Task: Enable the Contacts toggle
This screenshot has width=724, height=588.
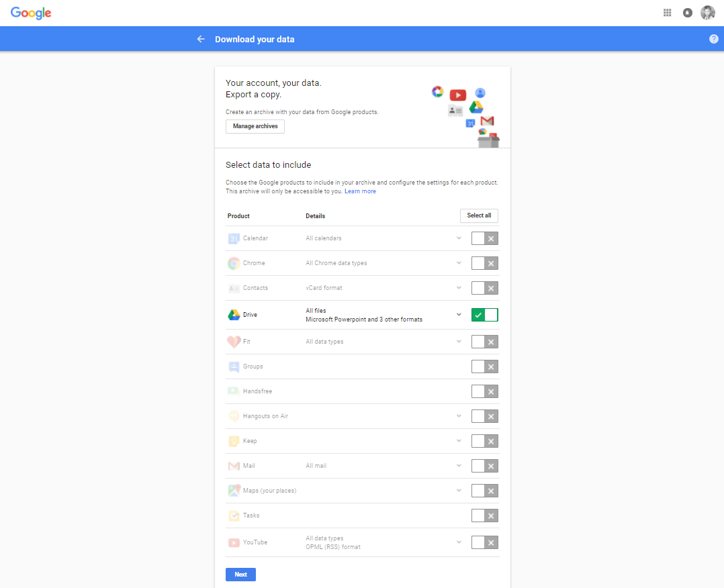Action: pyautogui.click(x=485, y=289)
